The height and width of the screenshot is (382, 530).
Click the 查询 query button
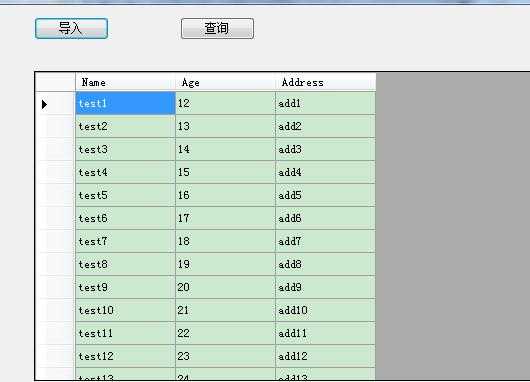click(217, 28)
